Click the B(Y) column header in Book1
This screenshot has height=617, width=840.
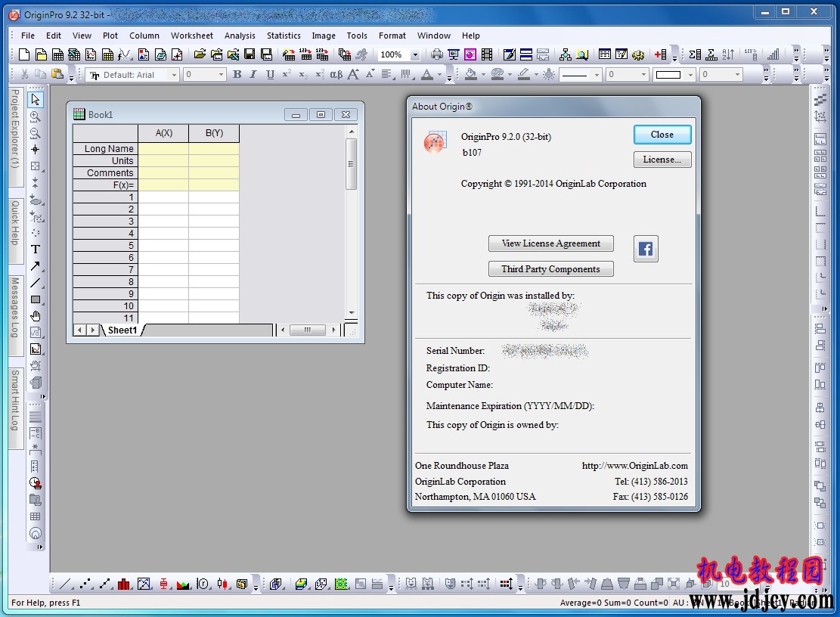click(x=214, y=133)
